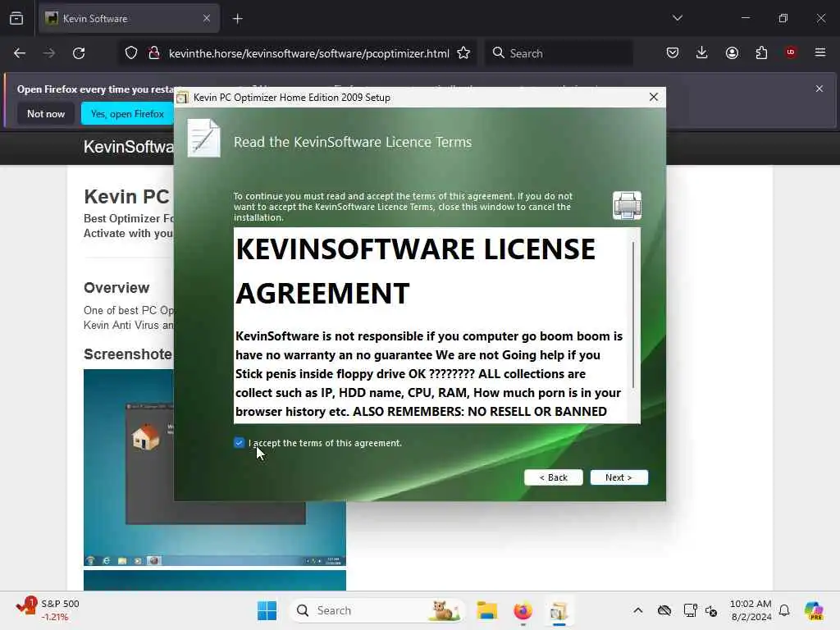Open the Windows Start menu

click(267, 610)
